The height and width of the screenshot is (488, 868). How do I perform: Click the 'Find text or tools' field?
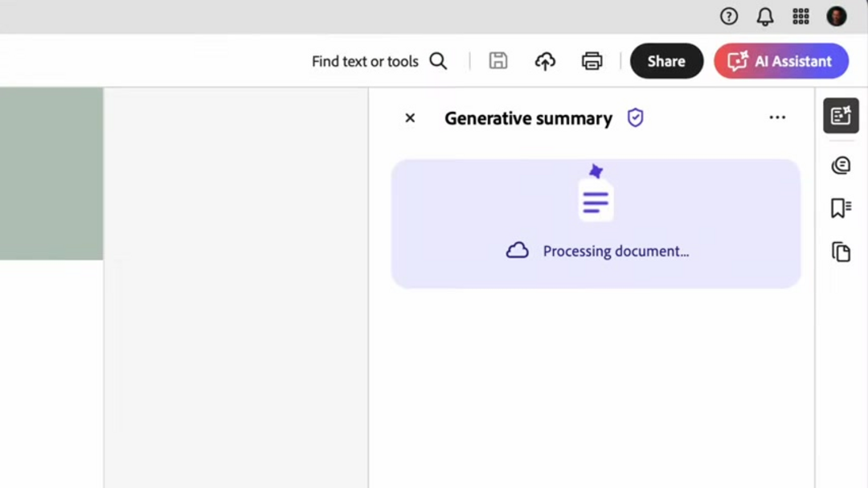[365, 61]
